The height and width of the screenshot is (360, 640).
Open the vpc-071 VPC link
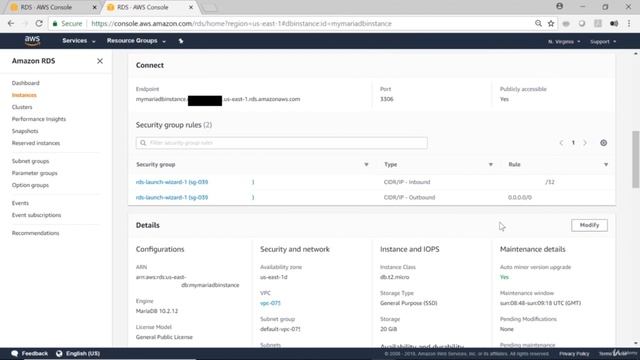270,303
